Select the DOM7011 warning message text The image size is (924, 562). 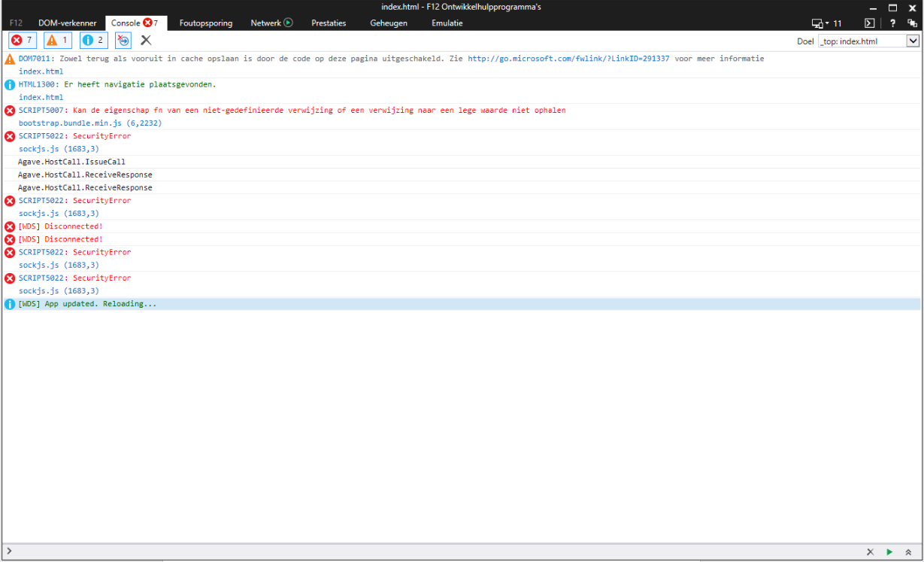pos(391,59)
